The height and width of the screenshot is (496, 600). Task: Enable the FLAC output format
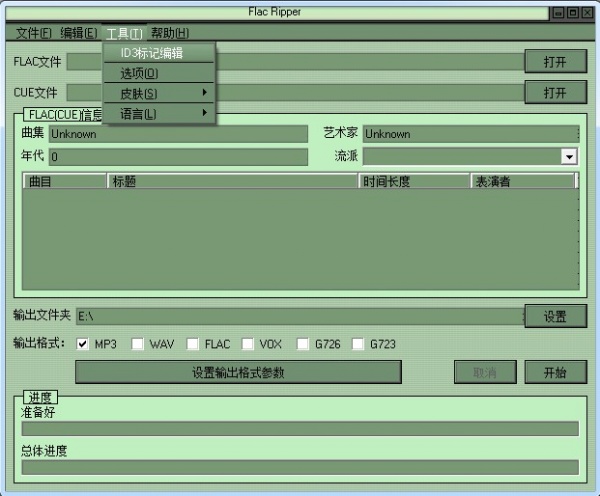click(192, 344)
